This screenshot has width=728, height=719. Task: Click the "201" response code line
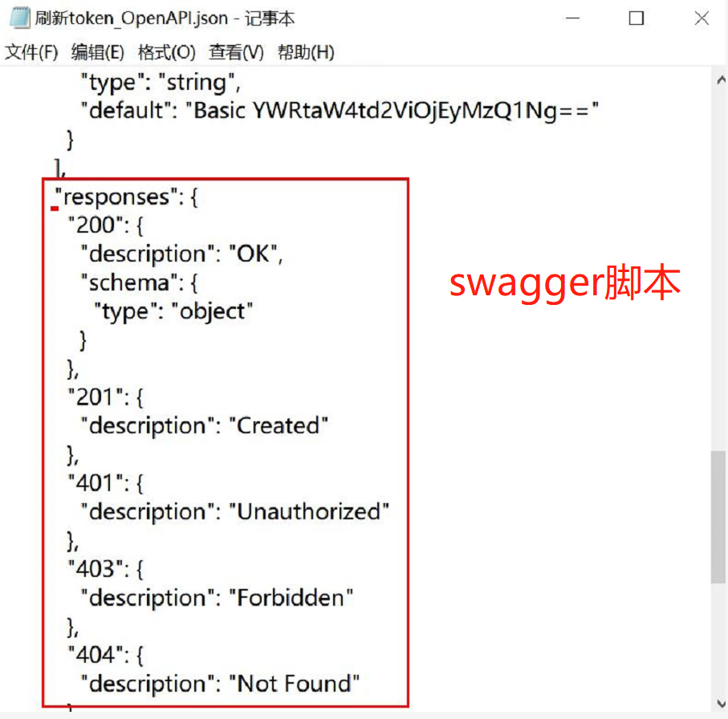pyautogui.click(x=106, y=397)
